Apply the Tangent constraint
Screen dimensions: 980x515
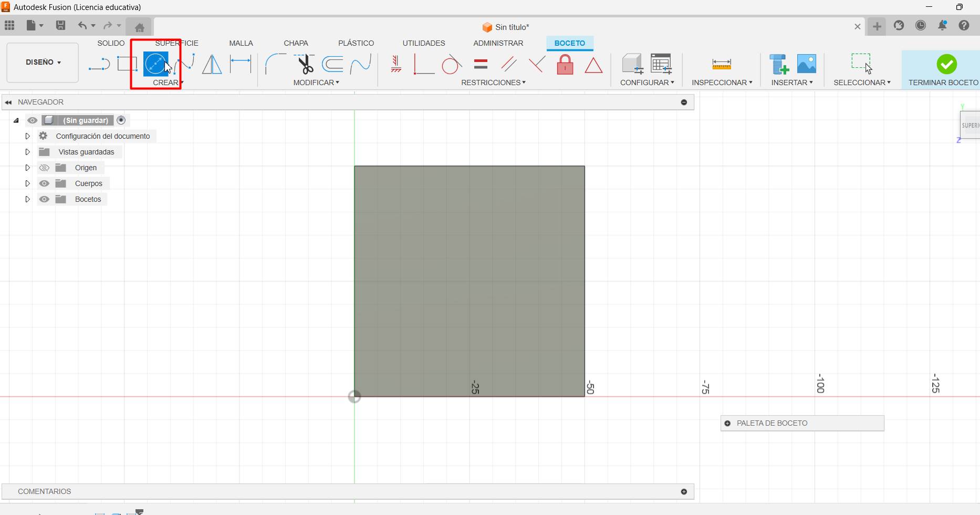click(451, 64)
